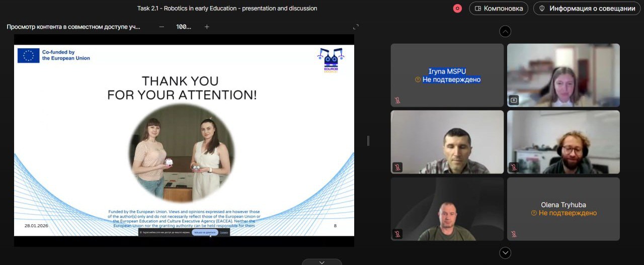Click blue button in screen-sharing notification bar
This screenshot has height=265, width=644.
pyautogui.click(x=204, y=232)
